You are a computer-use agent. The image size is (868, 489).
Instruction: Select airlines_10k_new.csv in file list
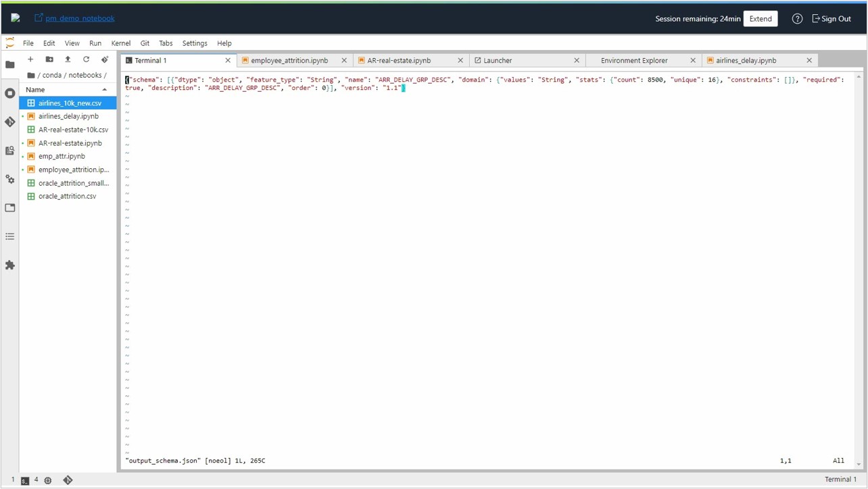point(68,103)
